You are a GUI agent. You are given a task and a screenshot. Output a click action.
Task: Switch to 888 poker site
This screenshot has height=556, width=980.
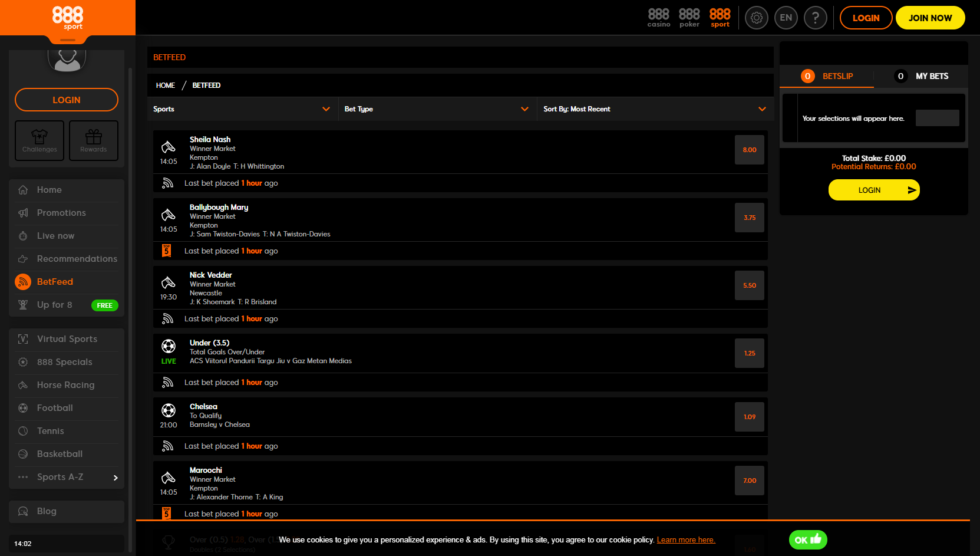coord(689,18)
